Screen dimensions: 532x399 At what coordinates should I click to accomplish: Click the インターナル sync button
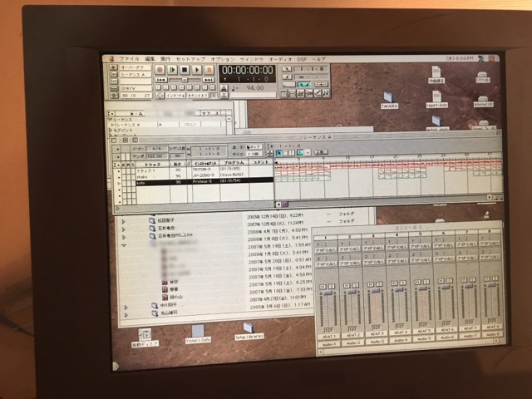[x=175, y=96]
